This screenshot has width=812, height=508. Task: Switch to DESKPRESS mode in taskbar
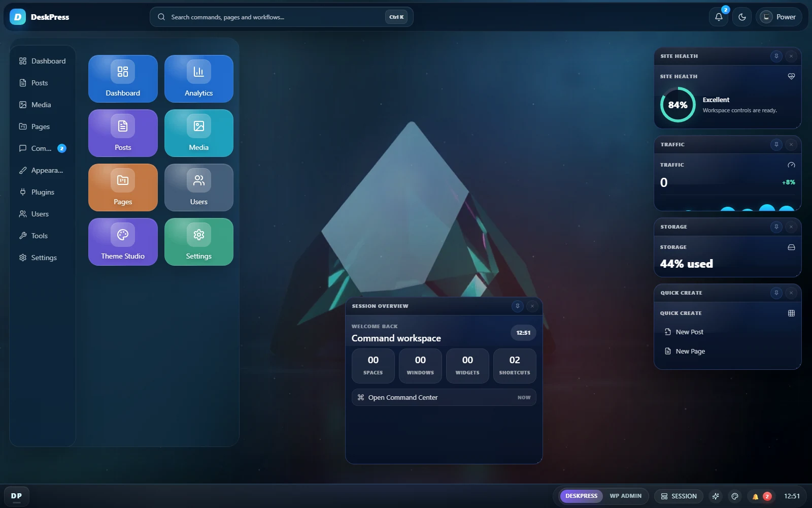[x=582, y=496]
